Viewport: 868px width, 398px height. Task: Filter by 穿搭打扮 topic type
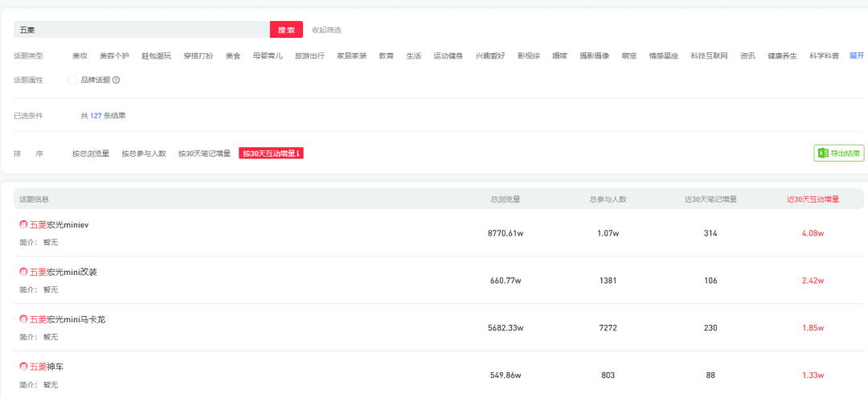pyautogui.click(x=199, y=56)
